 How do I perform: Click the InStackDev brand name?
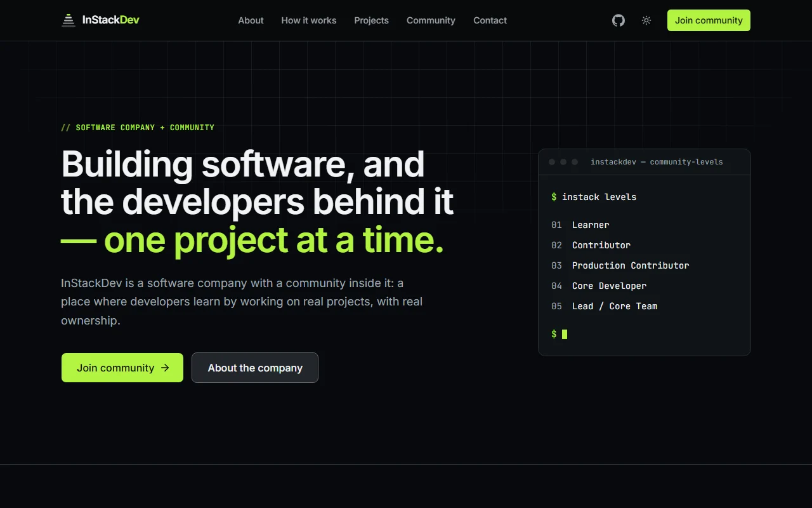pyautogui.click(x=111, y=20)
